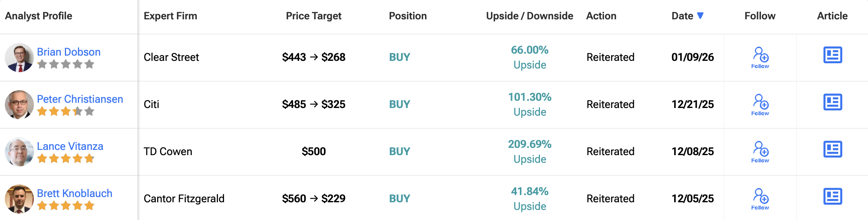Screen dimensions: 868x220
Task: Follow analyst Peter Christiansen
Action: point(760,105)
